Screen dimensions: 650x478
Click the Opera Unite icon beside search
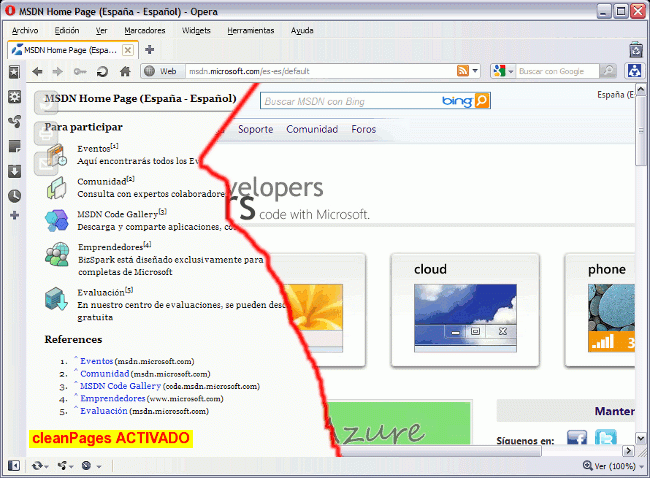click(634, 71)
